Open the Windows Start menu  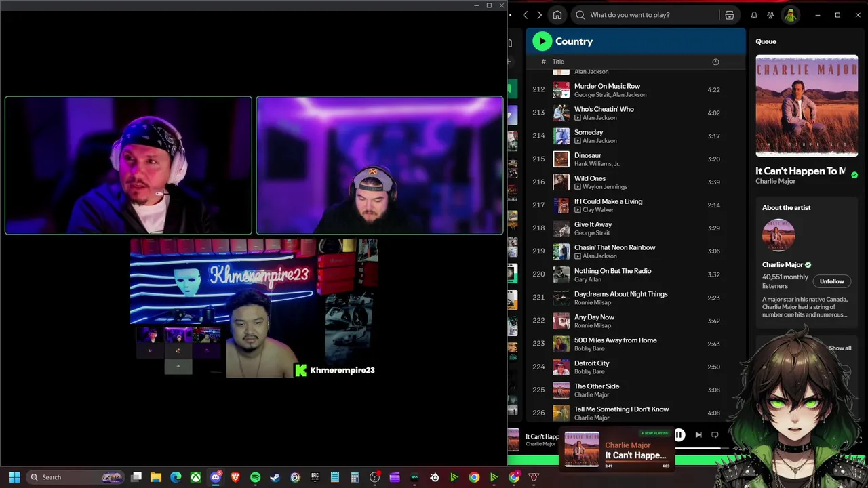click(x=14, y=477)
